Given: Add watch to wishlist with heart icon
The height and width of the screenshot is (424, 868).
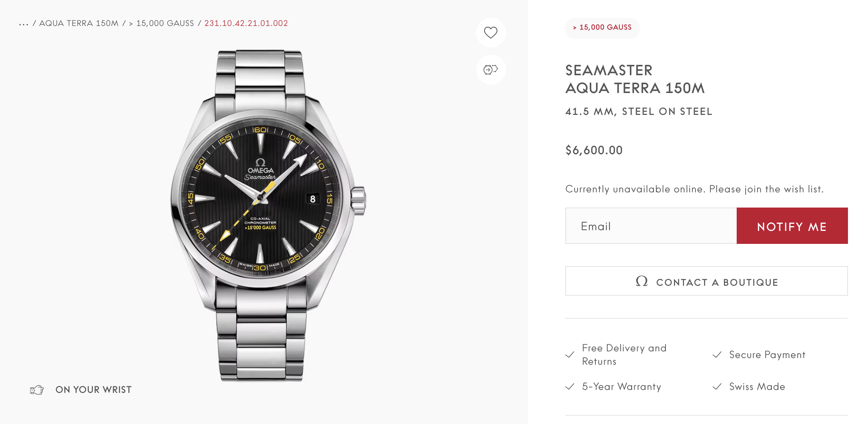Looking at the screenshot, I should click(490, 33).
